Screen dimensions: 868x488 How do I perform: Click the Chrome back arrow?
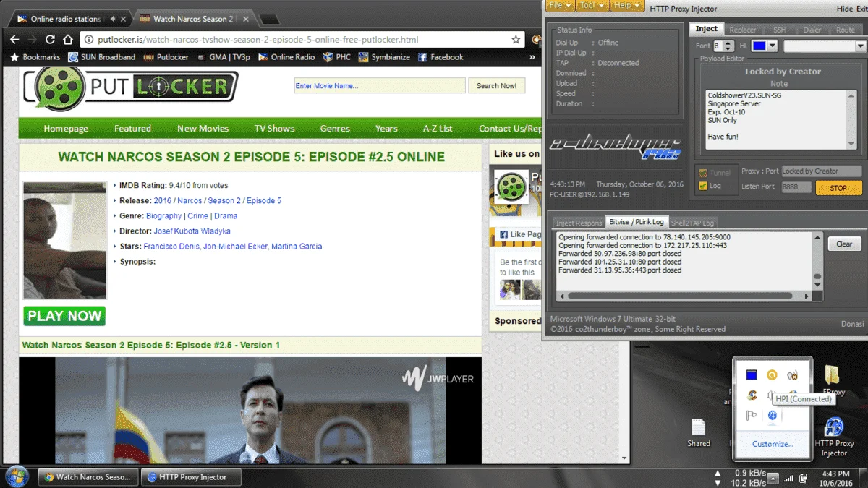pyautogui.click(x=14, y=40)
